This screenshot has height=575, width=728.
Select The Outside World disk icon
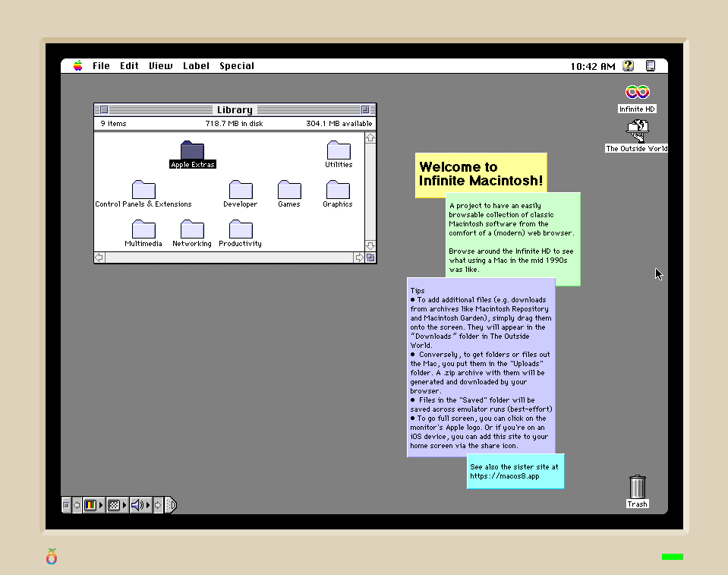tap(638, 131)
